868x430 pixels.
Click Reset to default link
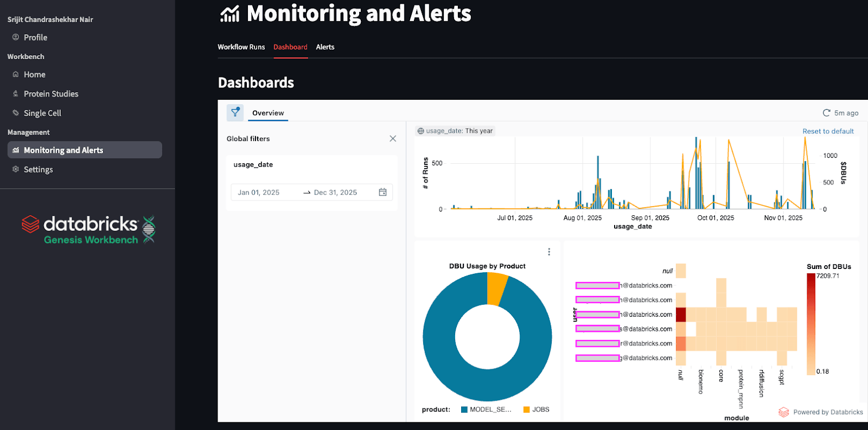pos(828,131)
